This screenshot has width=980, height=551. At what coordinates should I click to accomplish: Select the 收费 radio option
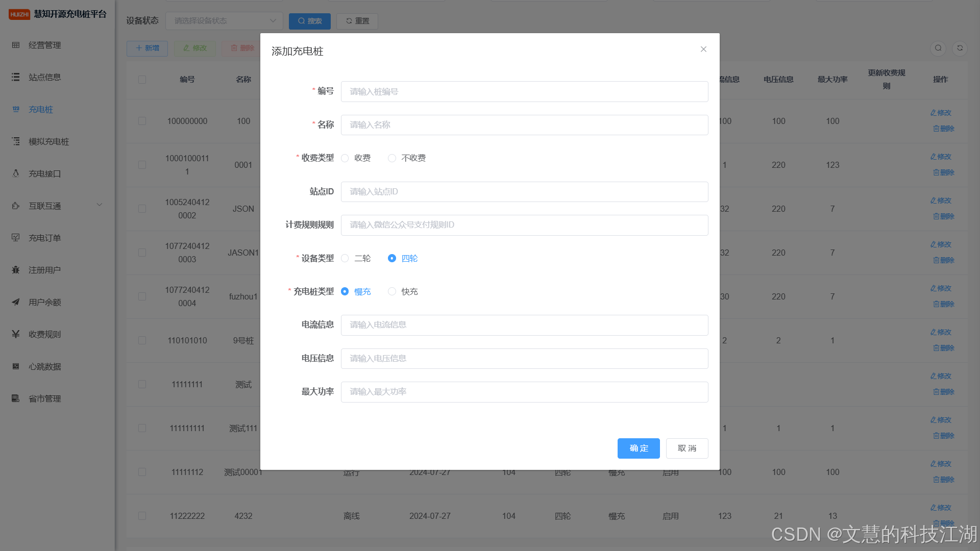[345, 158]
